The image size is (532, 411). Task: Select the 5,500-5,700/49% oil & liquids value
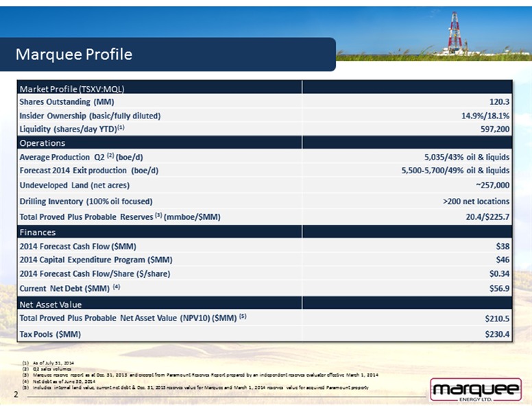[x=455, y=171]
